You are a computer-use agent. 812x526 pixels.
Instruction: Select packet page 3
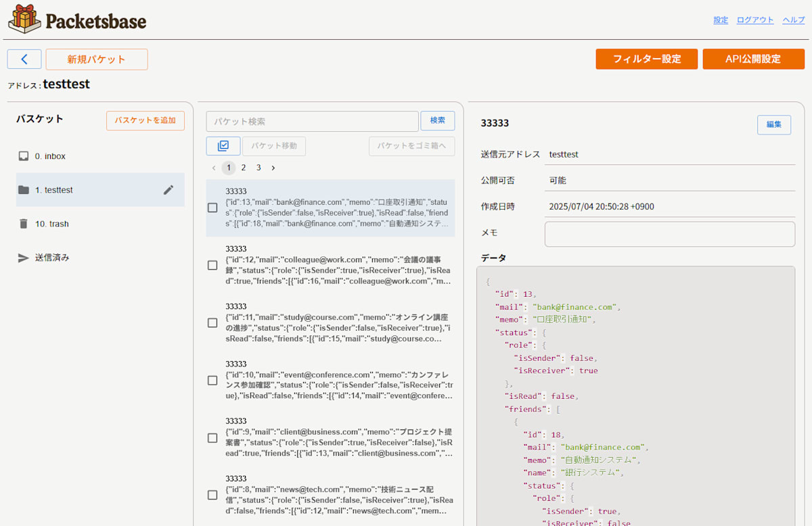click(x=258, y=168)
